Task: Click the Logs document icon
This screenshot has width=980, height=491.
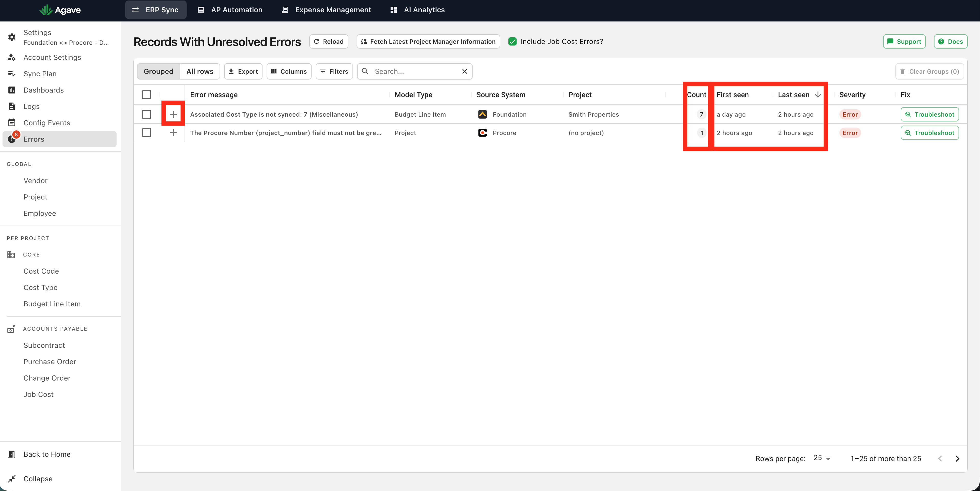Action: coord(12,107)
